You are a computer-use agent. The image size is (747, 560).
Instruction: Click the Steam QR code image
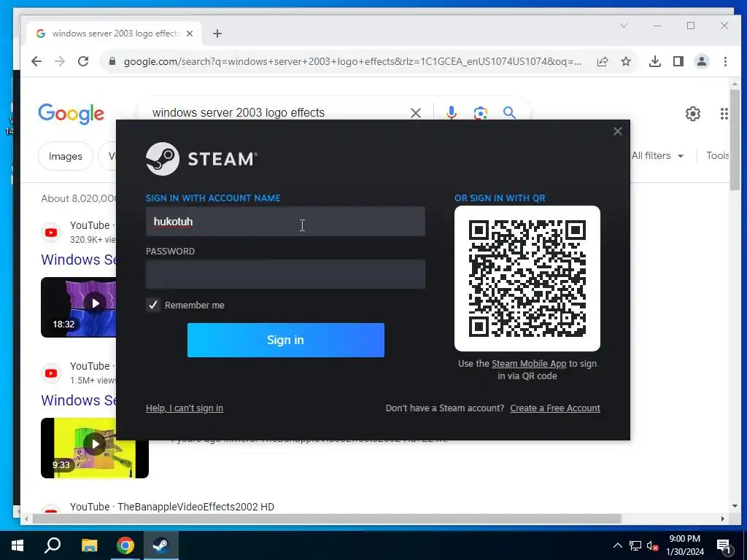click(x=527, y=279)
